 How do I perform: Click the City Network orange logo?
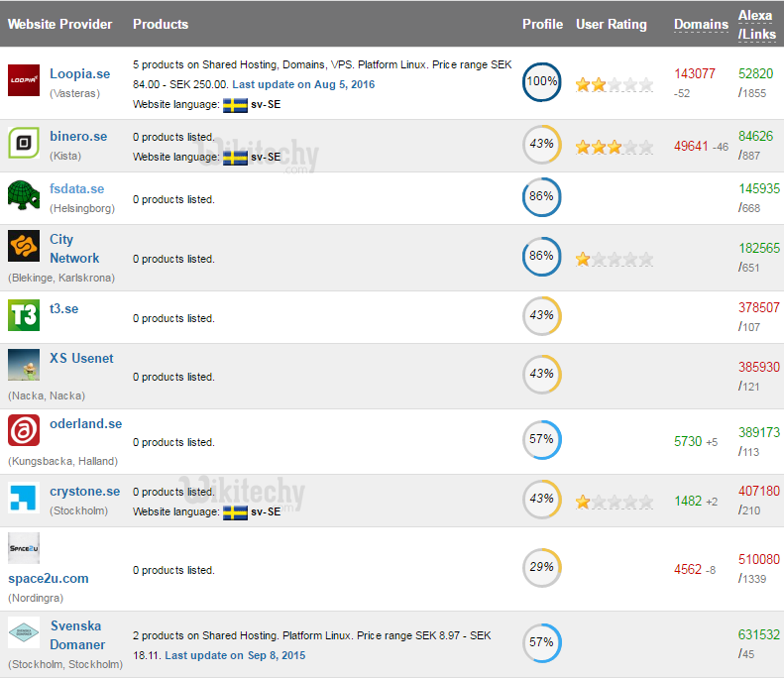click(24, 246)
